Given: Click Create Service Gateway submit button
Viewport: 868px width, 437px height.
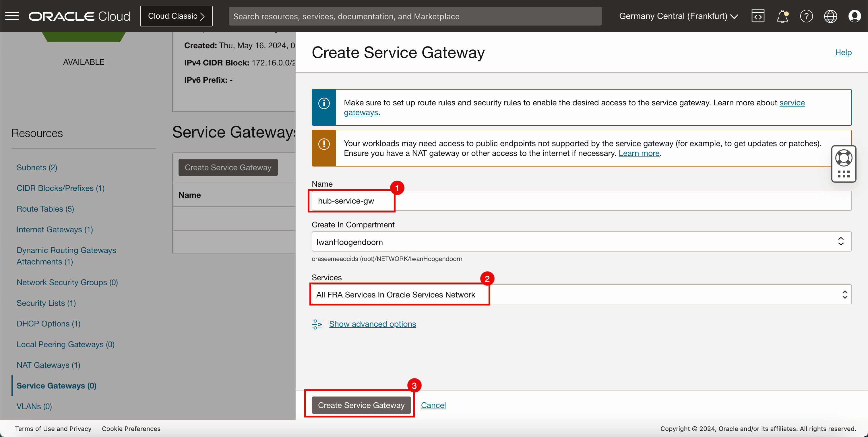Looking at the screenshot, I should click(361, 405).
